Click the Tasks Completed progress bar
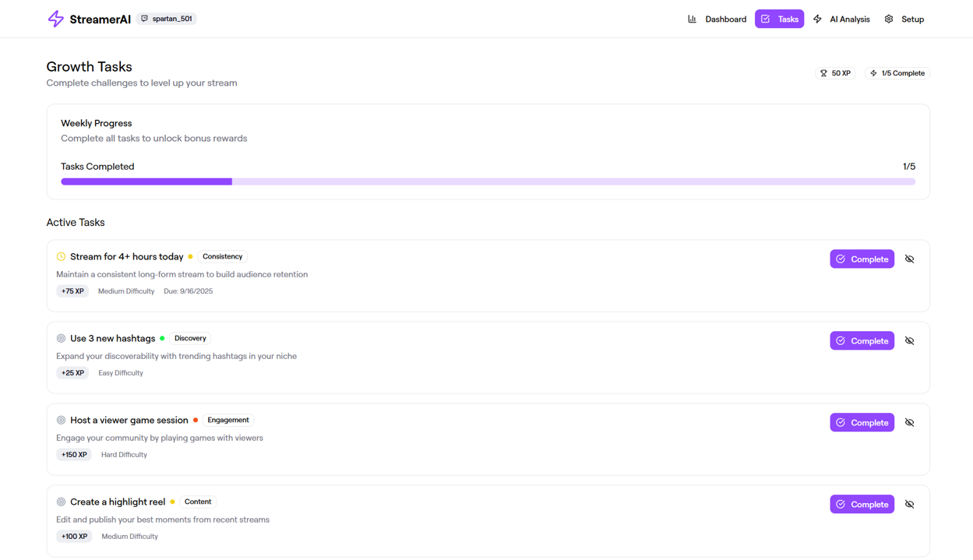Screen dimensions: 973x560 point(488,181)
